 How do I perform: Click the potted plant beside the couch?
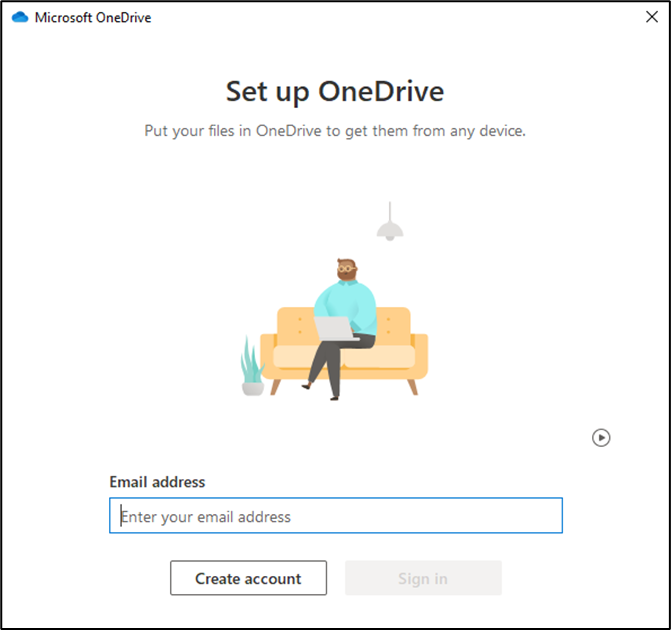pos(252,366)
